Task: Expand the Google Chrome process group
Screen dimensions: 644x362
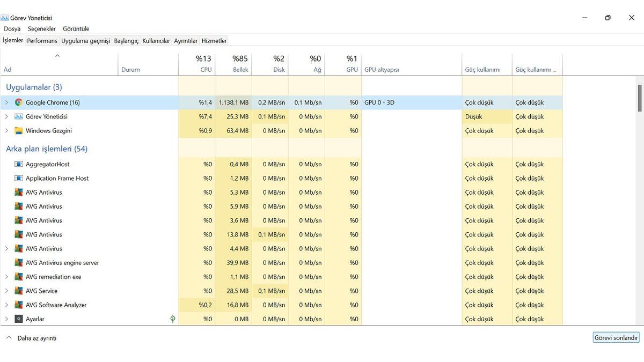Action: point(6,102)
